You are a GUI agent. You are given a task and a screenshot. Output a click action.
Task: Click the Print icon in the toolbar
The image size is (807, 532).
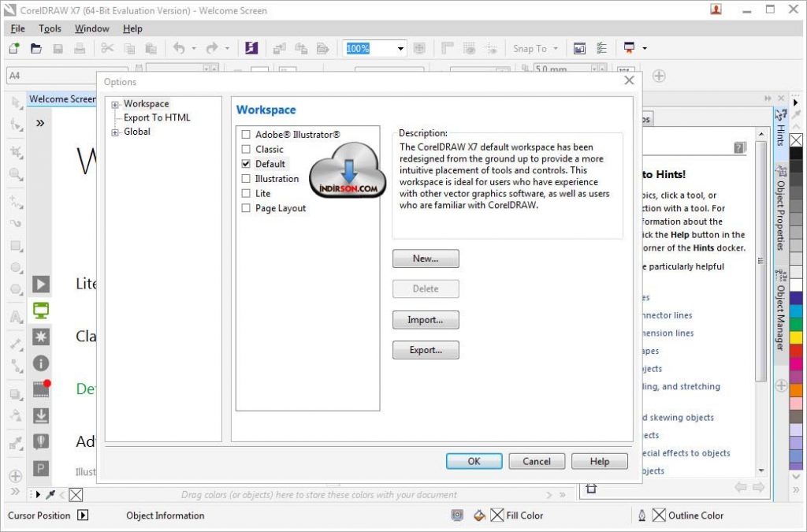(80, 48)
